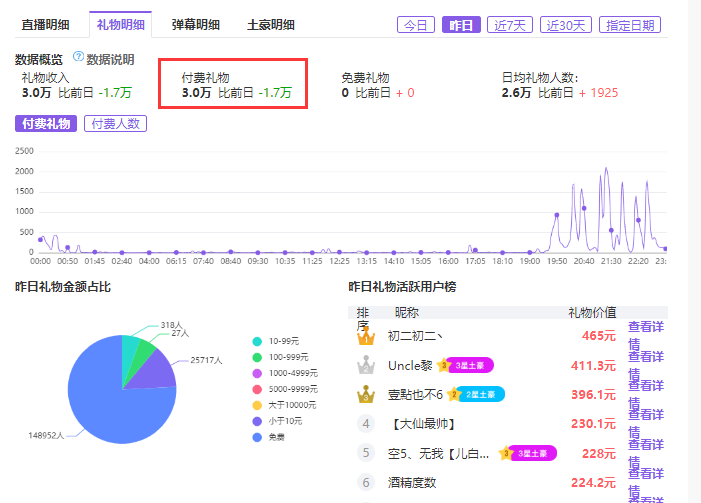Toggle the 大于10000元 legend color dot
The height and width of the screenshot is (503, 701).
tap(257, 406)
